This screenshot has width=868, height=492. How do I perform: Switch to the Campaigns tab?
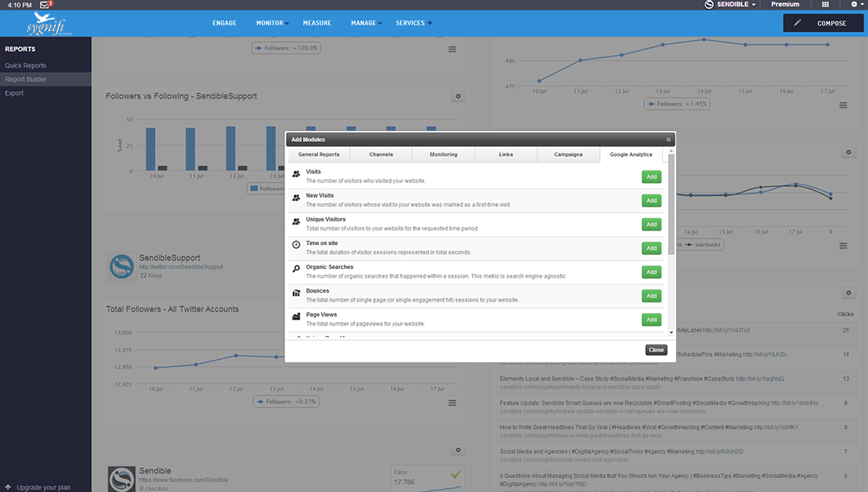click(x=568, y=154)
